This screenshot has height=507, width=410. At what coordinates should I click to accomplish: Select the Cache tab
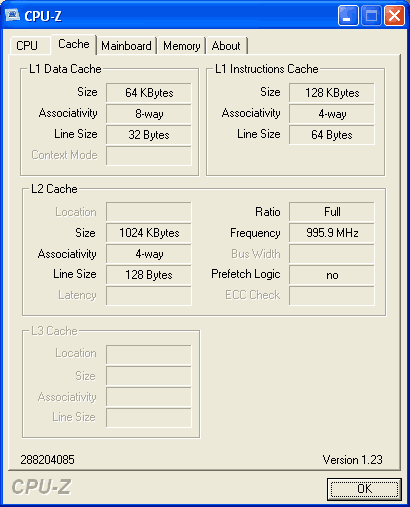[74, 44]
